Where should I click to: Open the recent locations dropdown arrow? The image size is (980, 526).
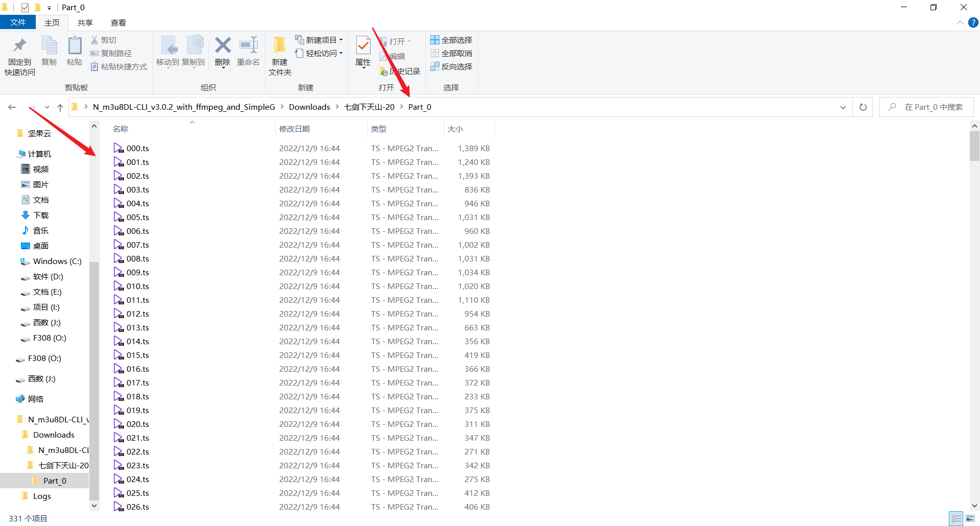pyautogui.click(x=47, y=107)
